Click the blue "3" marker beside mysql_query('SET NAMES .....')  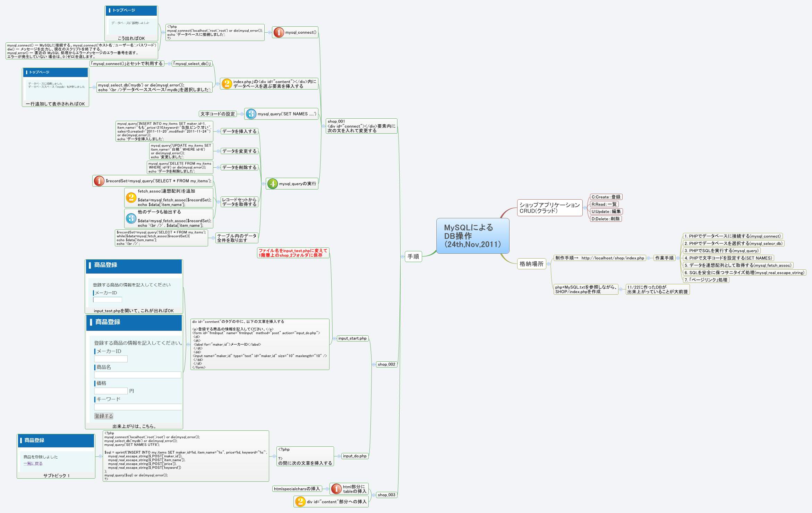tap(251, 113)
